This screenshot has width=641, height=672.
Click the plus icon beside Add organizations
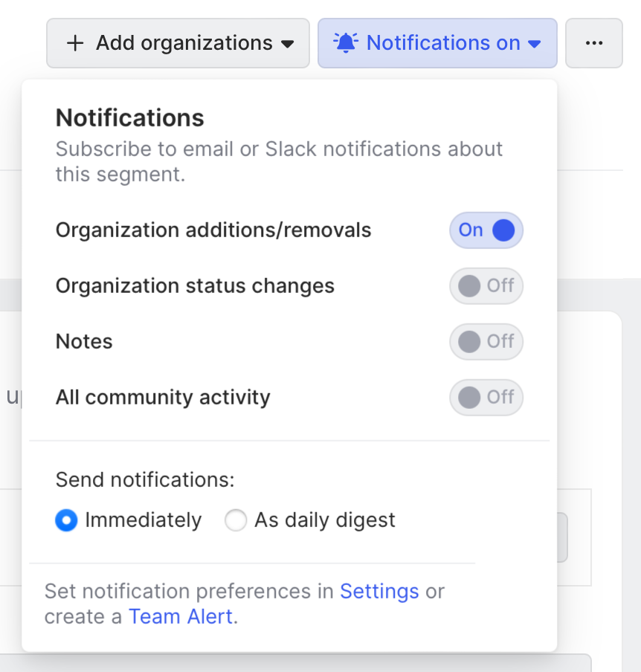tap(75, 43)
